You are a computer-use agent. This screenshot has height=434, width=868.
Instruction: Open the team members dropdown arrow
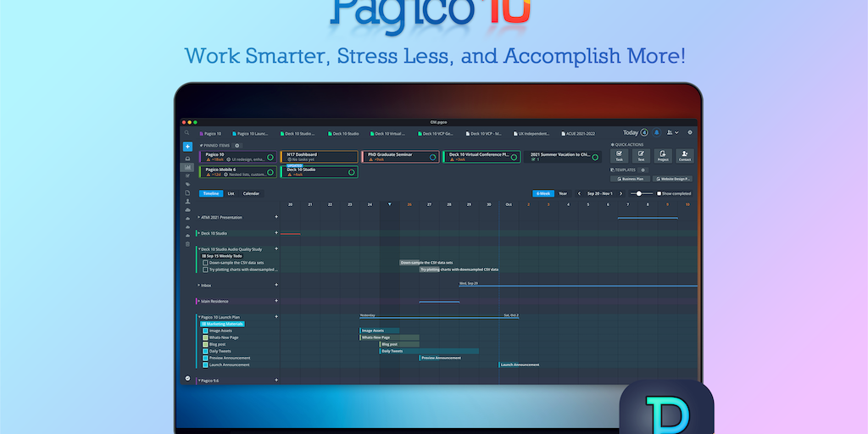coord(676,133)
